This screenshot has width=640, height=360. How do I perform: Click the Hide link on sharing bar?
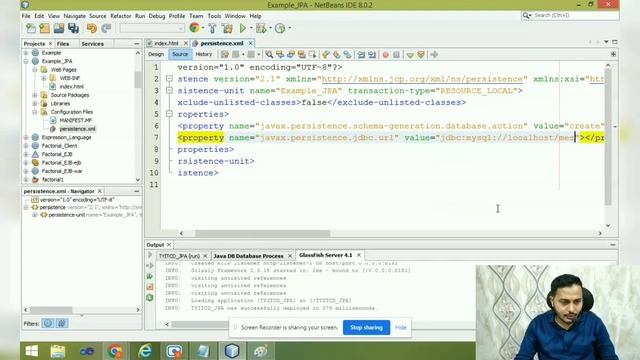pos(401,327)
